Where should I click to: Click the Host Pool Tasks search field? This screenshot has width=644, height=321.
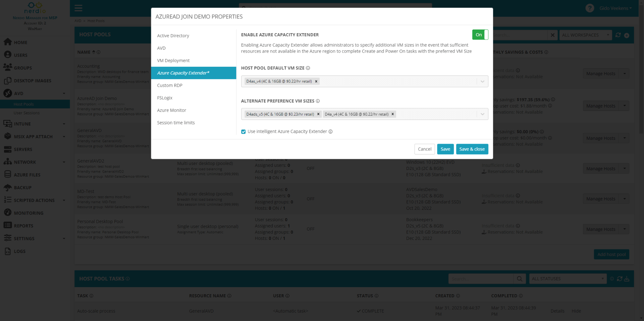click(x=481, y=279)
